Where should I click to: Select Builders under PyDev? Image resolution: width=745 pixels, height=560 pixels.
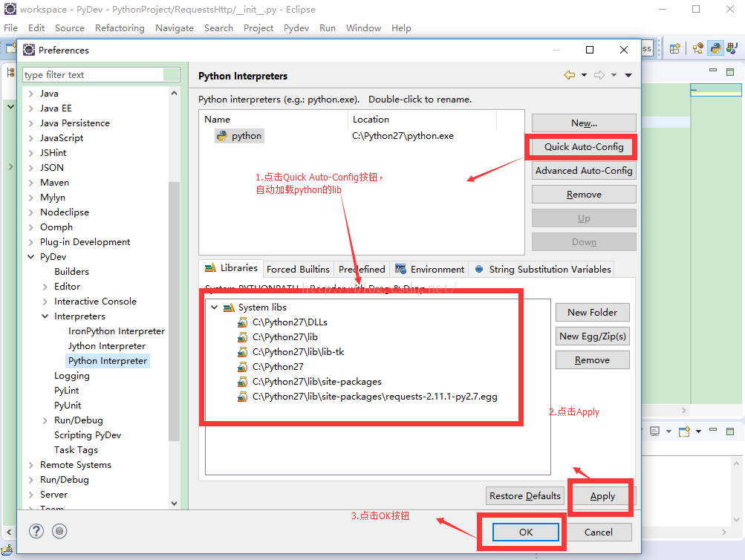72,272
